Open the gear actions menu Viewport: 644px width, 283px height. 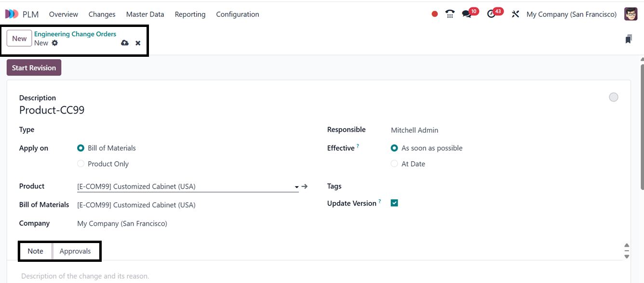[x=55, y=43]
